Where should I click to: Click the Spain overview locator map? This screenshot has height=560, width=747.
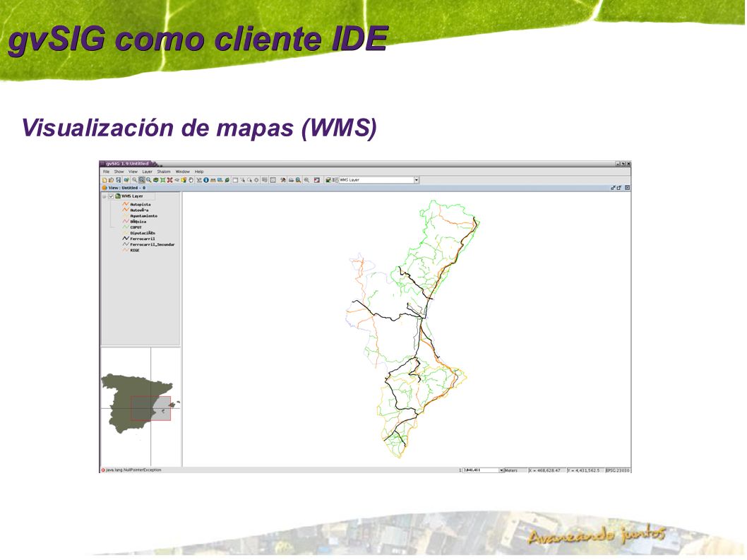point(141,407)
